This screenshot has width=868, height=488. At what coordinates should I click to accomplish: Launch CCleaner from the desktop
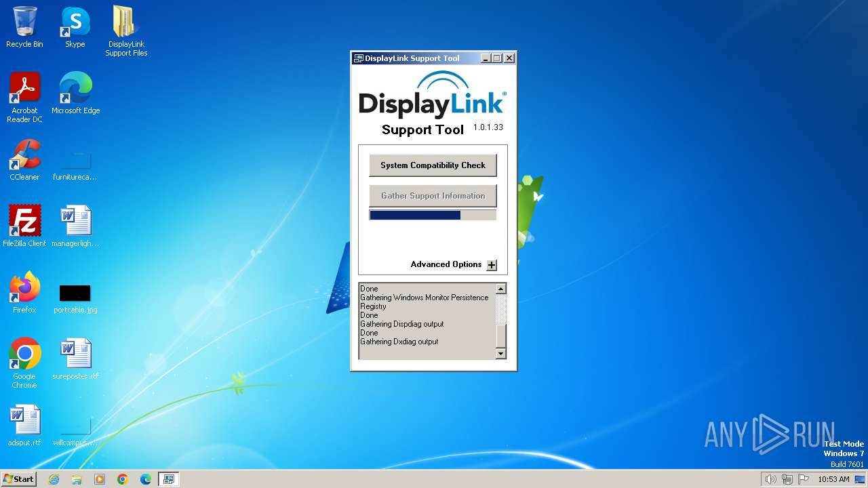tap(24, 160)
